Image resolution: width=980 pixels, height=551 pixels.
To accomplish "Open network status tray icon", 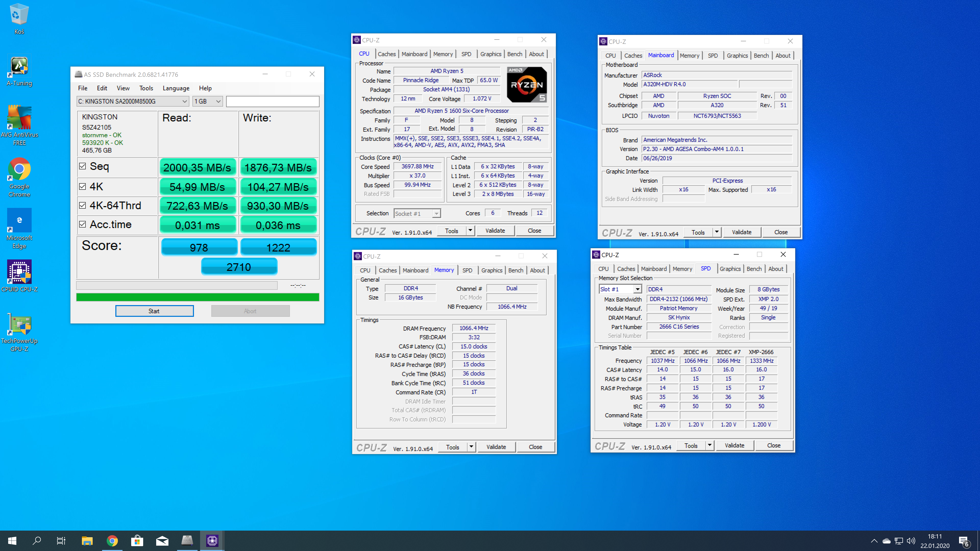I will 899,541.
